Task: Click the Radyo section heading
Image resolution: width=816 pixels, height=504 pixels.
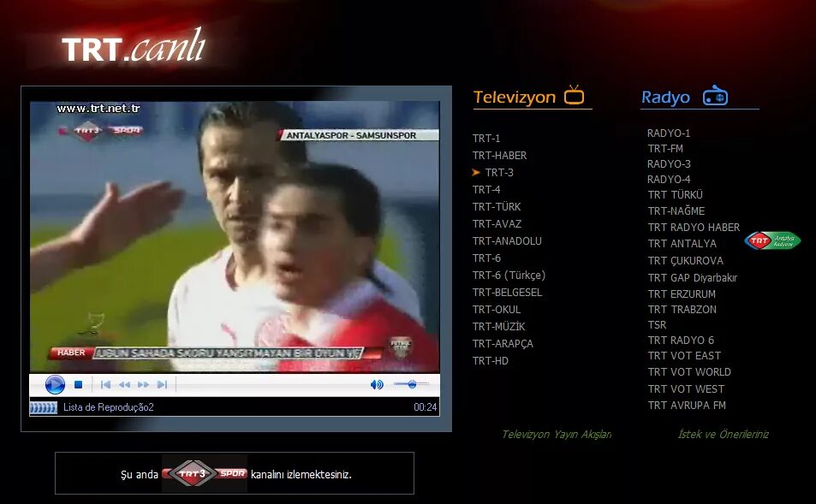Action: 665,98
